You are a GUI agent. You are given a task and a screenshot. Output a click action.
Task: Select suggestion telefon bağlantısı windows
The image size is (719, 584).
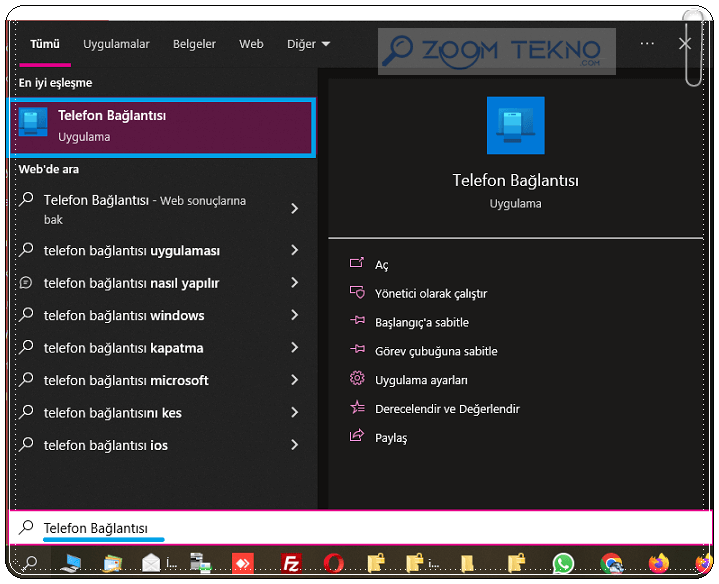click(x=124, y=315)
